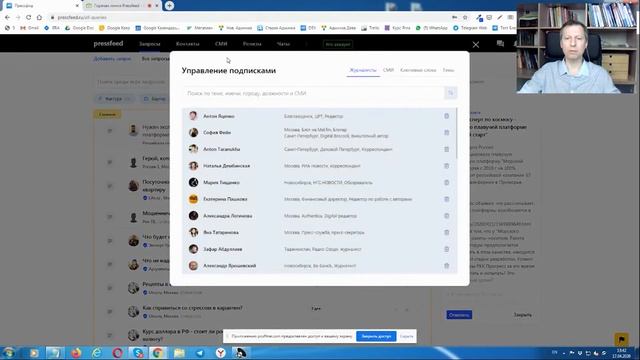
Task: Select journalist row Наталья Дембинская
Action: coord(320,166)
